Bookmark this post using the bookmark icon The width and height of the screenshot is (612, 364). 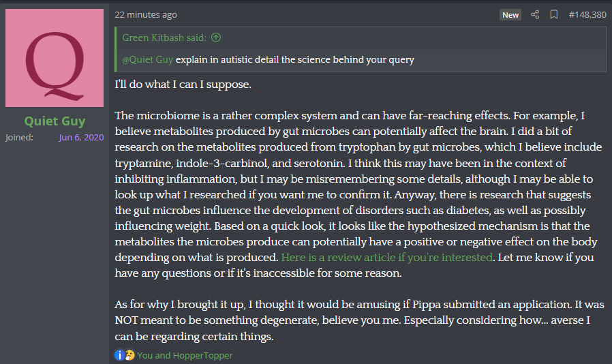pyautogui.click(x=553, y=15)
